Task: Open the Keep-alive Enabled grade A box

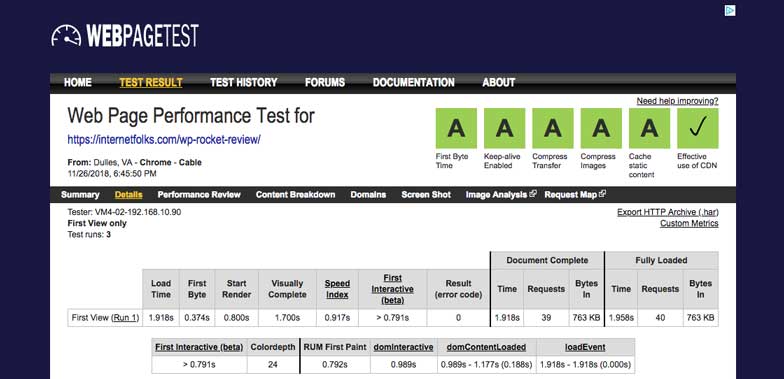Action: (x=504, y=128)
